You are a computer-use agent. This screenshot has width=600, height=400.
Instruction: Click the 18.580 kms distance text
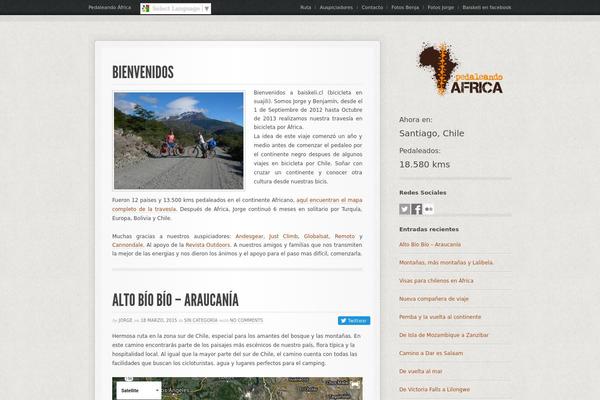[x=424, y=165]
